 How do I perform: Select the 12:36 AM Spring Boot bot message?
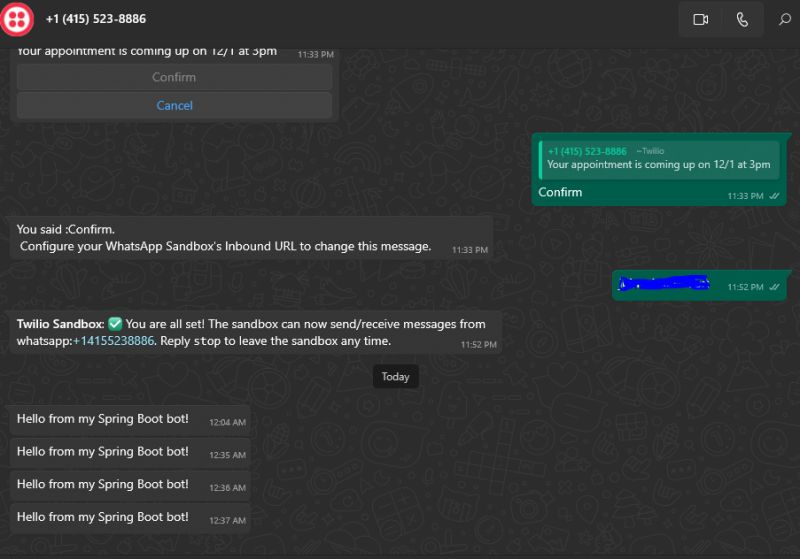click(103, 484)
